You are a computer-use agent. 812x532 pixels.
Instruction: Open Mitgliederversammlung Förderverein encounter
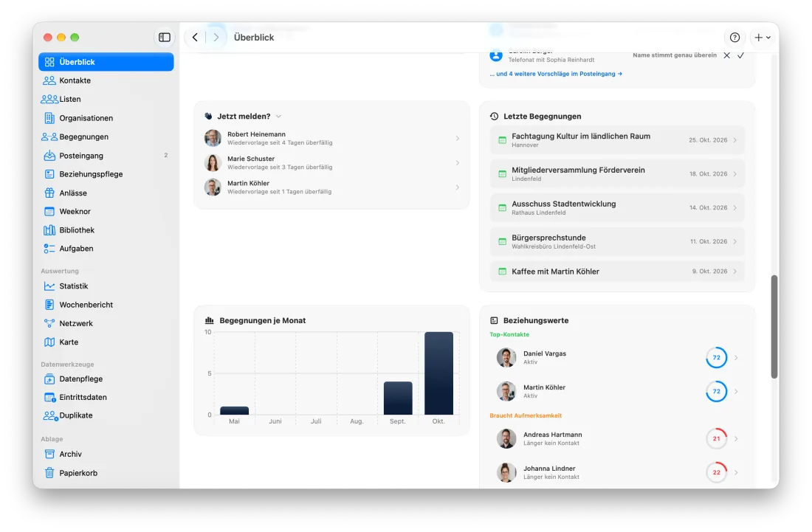[617, 174]
